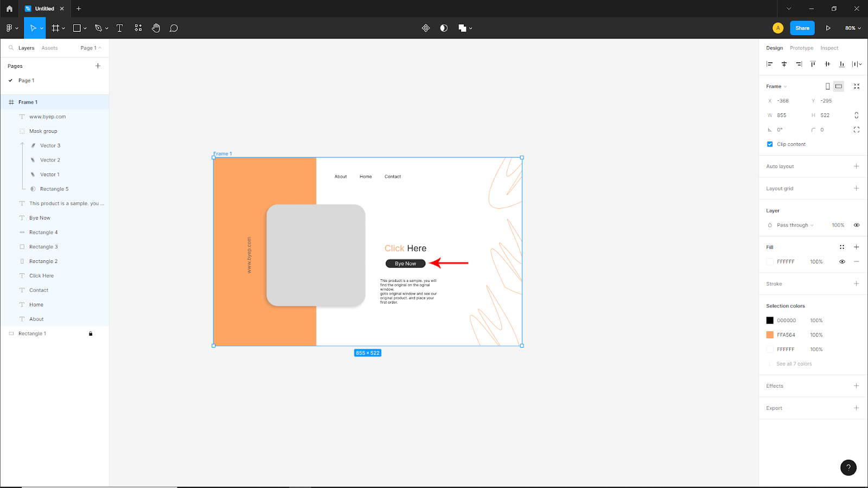The width and height of the screenshot is (868, 488).
Task: Add a Layout grid with plus
Action: pos(857,189)
